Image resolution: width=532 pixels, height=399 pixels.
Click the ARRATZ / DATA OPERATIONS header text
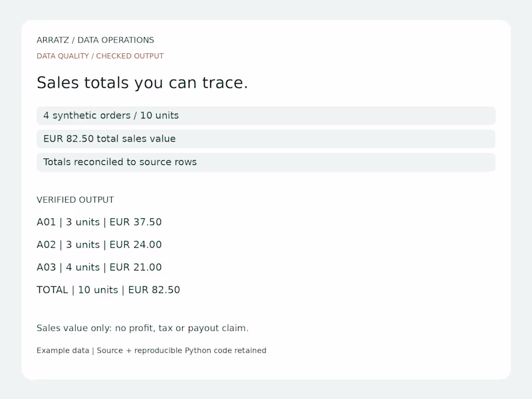pyautogui.click(x=95, y=40)
